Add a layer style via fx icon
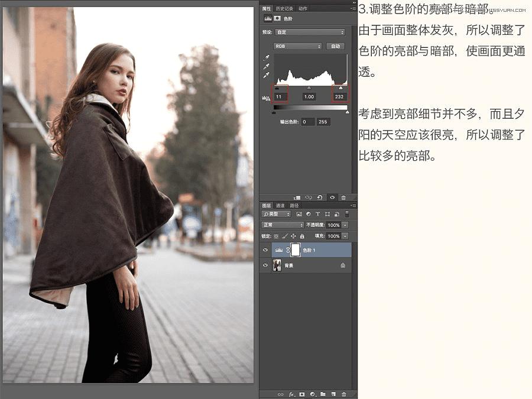Image resolution: width=532 pixels, height=399 pixels. pyautogui.click(x=291, y=394)
